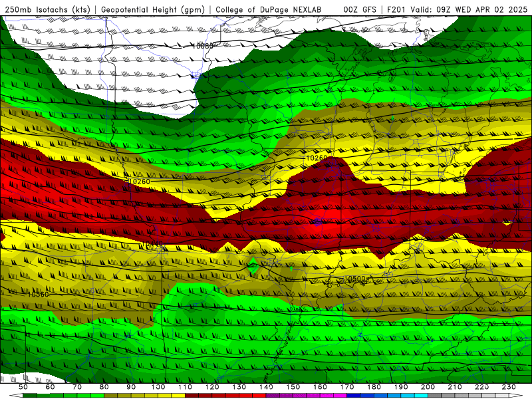Click the "F201 Valid: 09Z WED APR 02 2025" text
Screen dimensions: 532x399
coord(457,10)
